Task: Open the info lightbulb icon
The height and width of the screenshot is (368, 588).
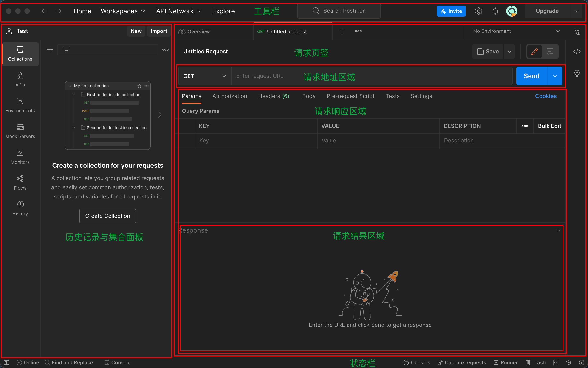Action: 577,73
